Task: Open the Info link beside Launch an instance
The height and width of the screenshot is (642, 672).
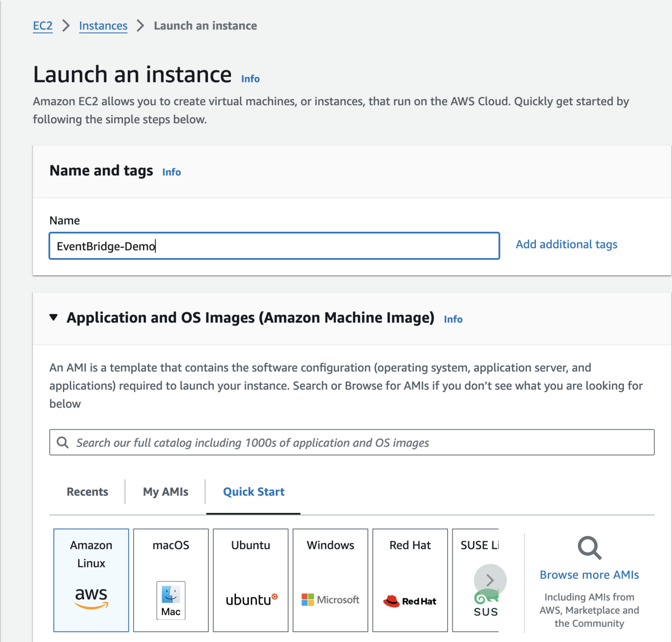Action: point(250,79)
